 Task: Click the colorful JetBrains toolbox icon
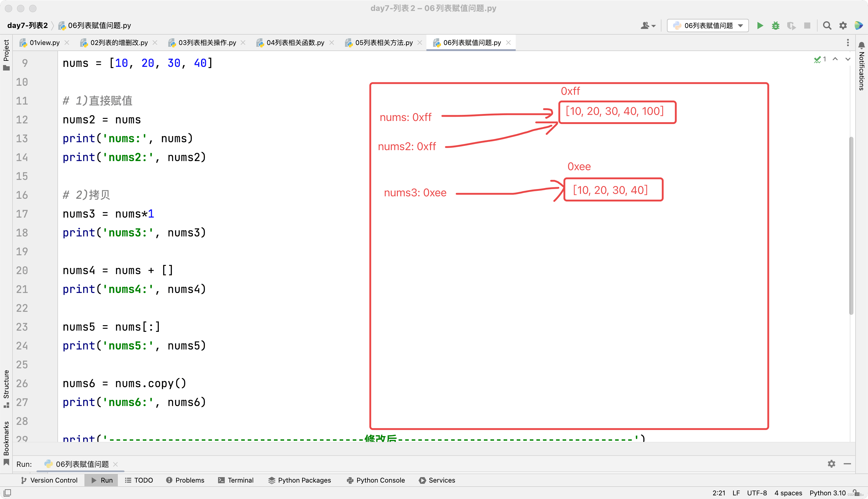tap(858, 26)
